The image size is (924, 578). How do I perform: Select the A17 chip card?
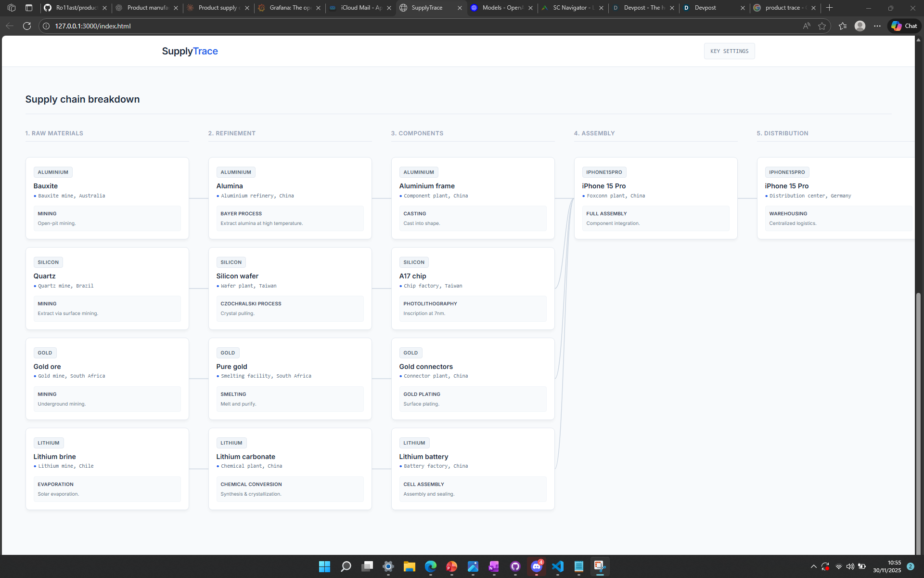(473, 288)
